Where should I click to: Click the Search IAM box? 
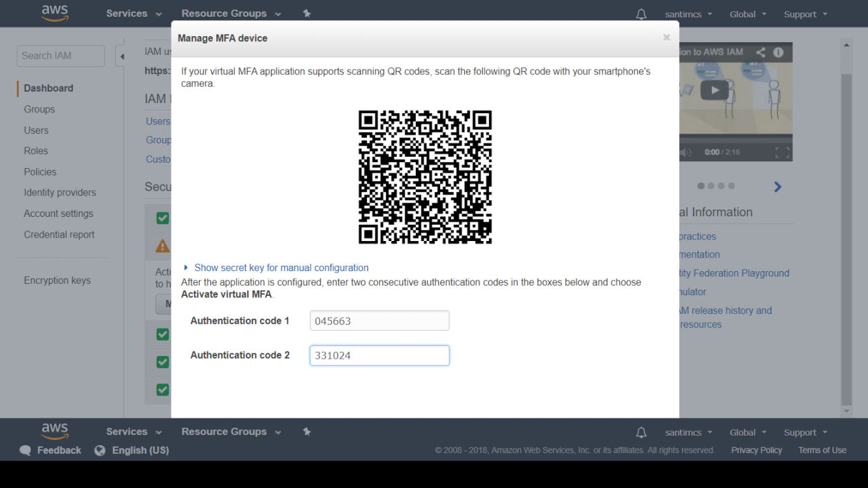click(61, 56)
